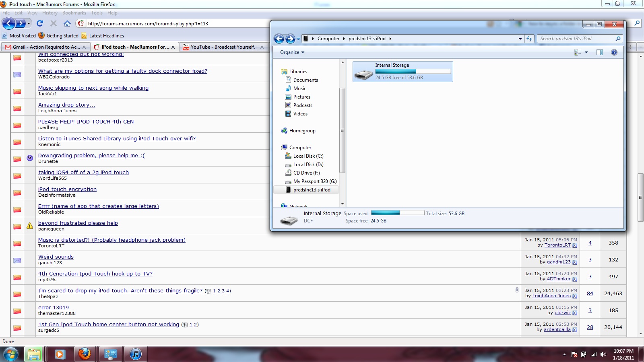Open Explorer address bar history dropdown
This screenshot has width=644, height=362.
(x=520, y=39)
